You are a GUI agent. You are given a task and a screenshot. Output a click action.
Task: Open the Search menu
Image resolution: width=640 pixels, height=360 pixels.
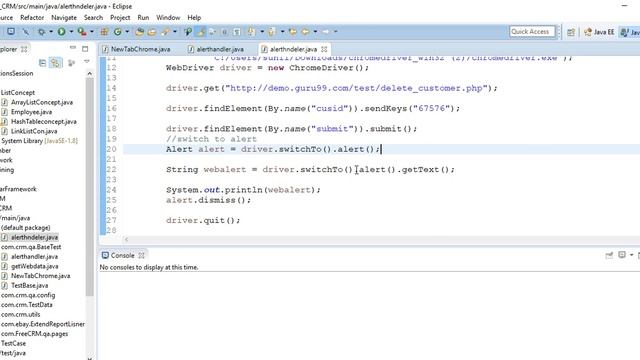[93, 18]
